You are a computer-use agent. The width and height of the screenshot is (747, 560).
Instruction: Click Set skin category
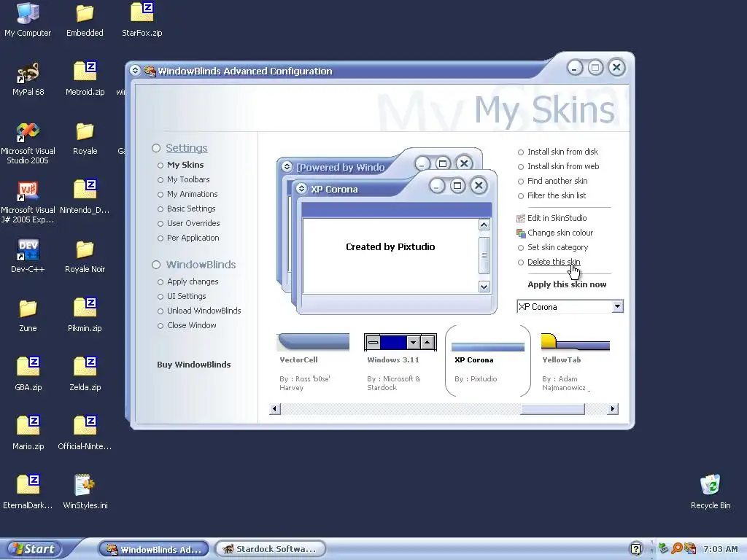point(557,247)
